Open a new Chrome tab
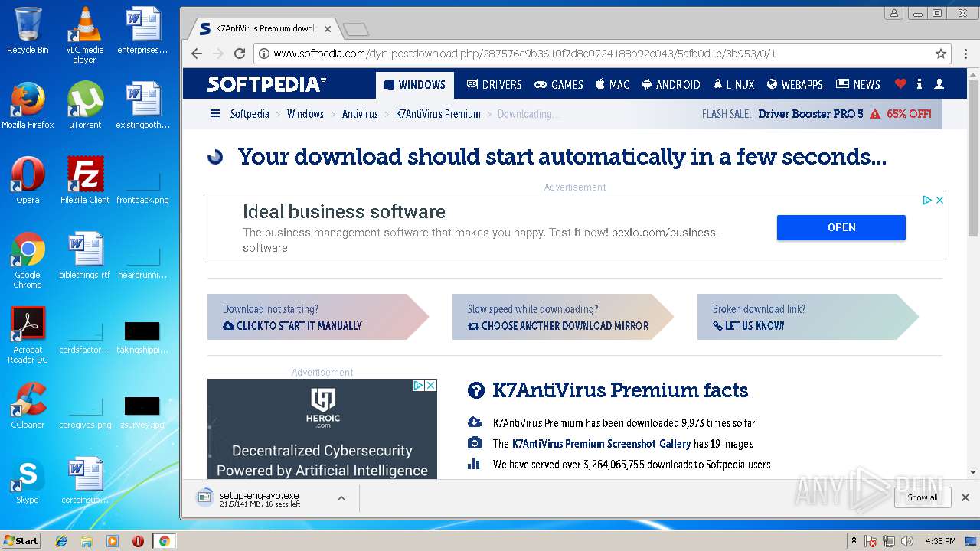Viewport: 980px width, 551px height. 356,30
